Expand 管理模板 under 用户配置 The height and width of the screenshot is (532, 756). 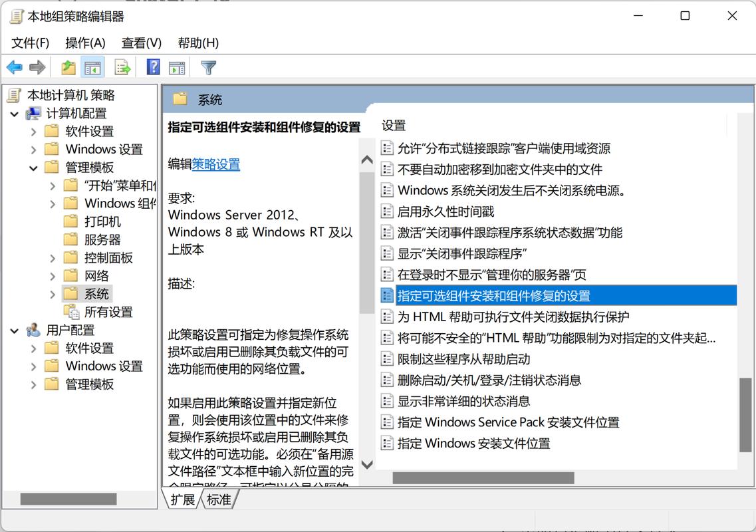(33, 384)
